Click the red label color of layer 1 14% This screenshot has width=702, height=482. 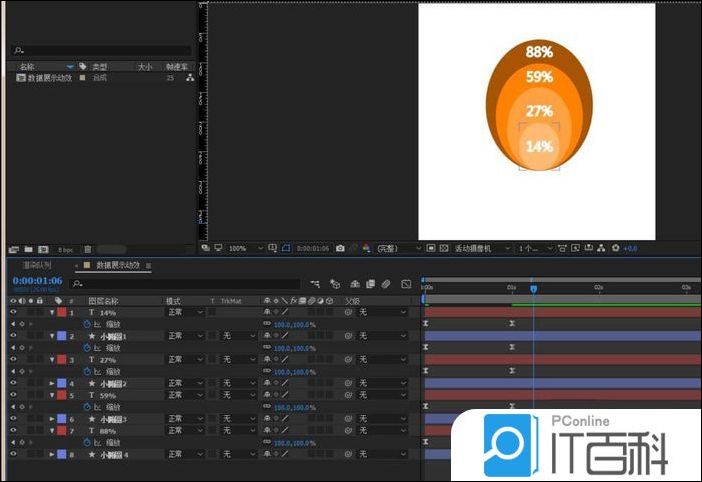pyautogui.click(x=62, y=312)
